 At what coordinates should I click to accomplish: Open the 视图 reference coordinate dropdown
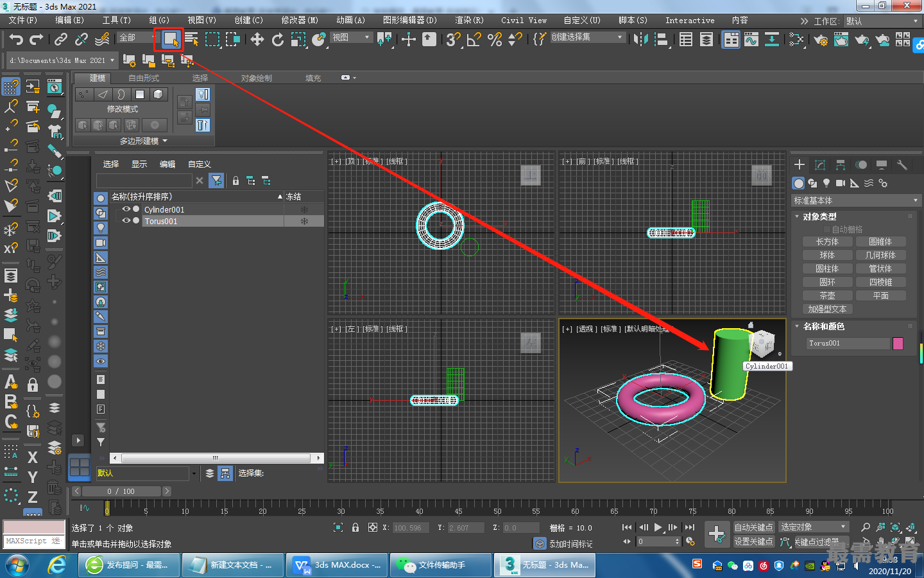pyautogui.click(x=351, y=37)
